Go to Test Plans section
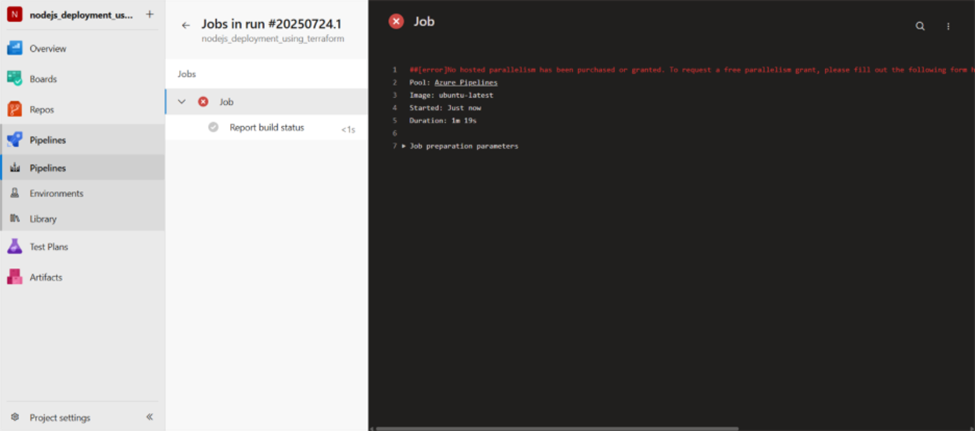This screenshot has width=975, height=431. (x=49, y=247)
